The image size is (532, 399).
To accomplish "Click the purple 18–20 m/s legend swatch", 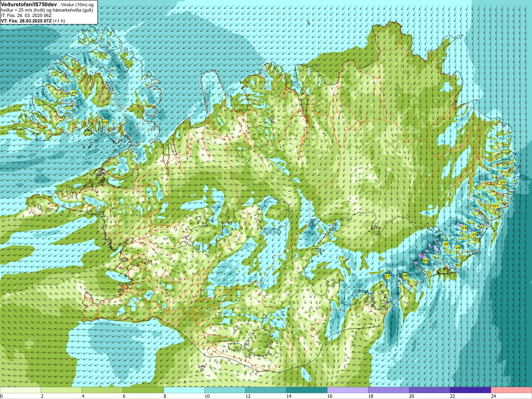I will [389, 390].
